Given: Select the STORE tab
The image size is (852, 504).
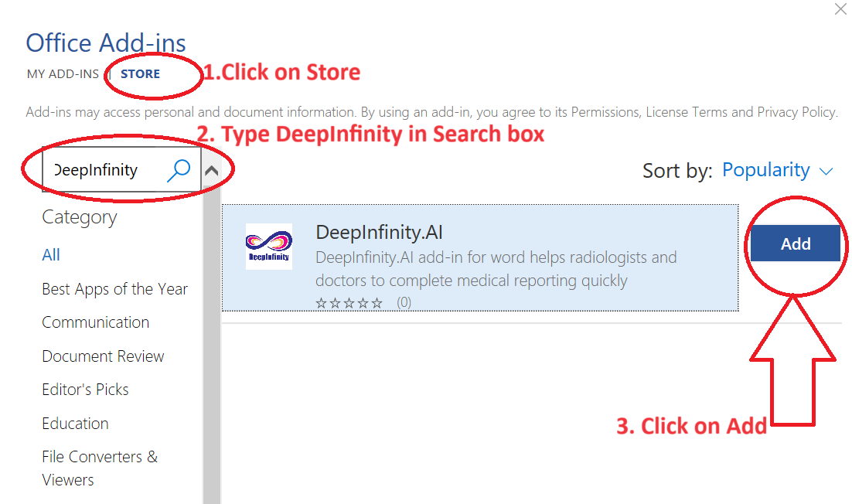Looking at the screenshot, I should (x=140, y=74).
